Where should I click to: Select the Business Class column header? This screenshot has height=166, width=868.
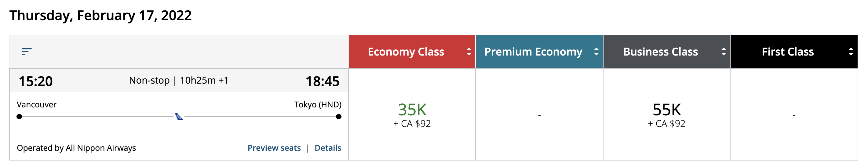[660, 52]
